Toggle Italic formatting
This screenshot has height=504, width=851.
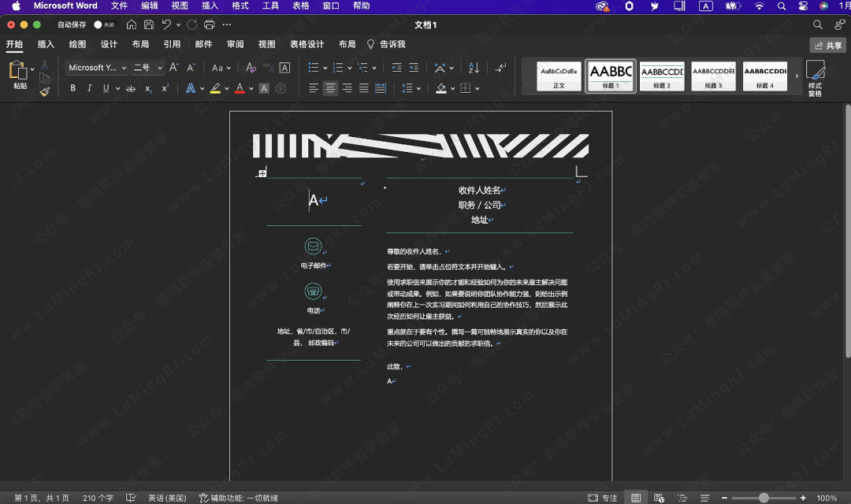tap(90, 88)
